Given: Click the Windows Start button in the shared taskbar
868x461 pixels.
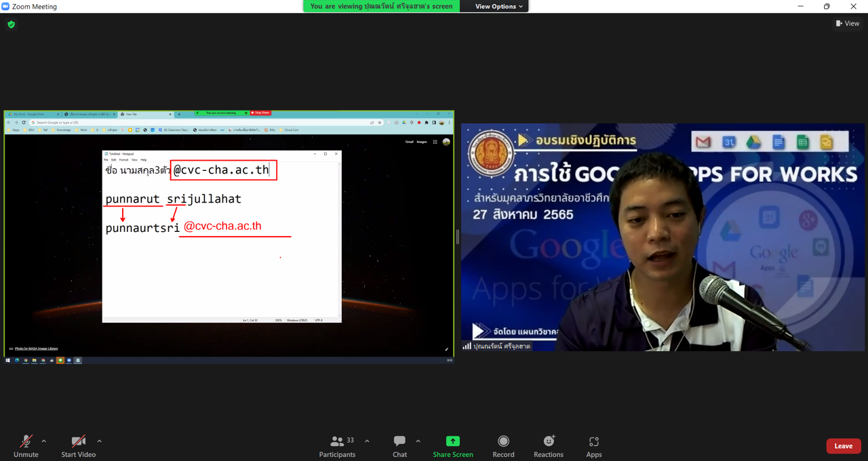Looking at the screenshot, I should (8, 361).
